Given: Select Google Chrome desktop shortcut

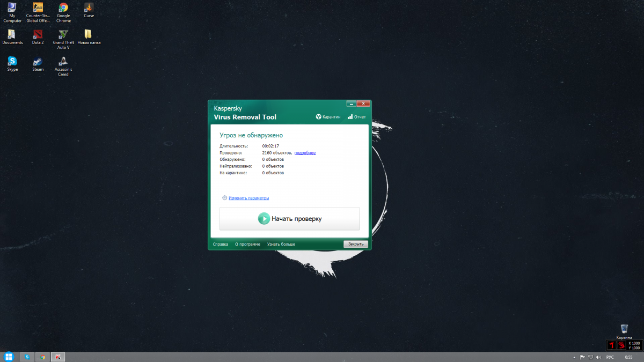Looking at the screenshot, I should pyautogui.click(x=63, y=13).
